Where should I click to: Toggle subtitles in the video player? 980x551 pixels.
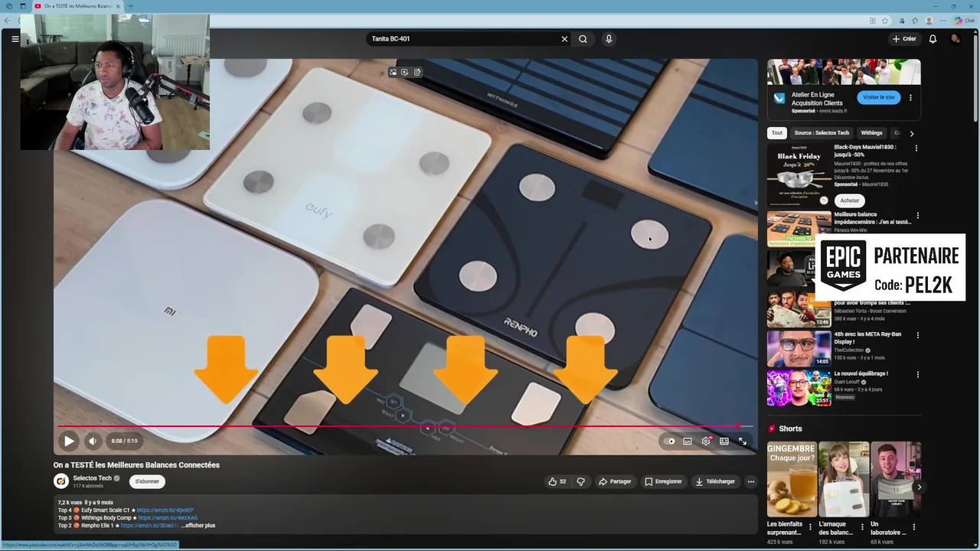(x=688, y=441)
